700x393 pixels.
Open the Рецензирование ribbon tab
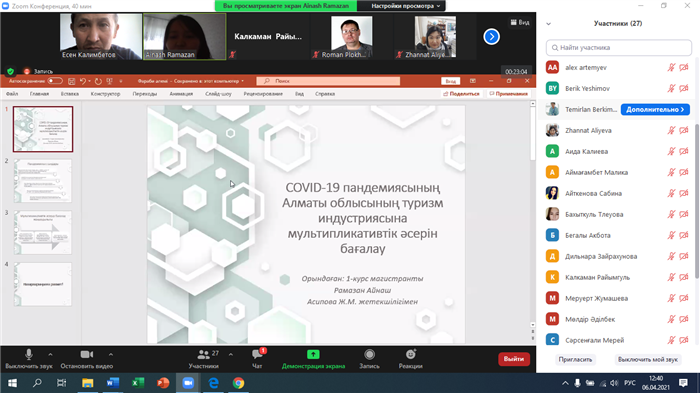[263, 94]
